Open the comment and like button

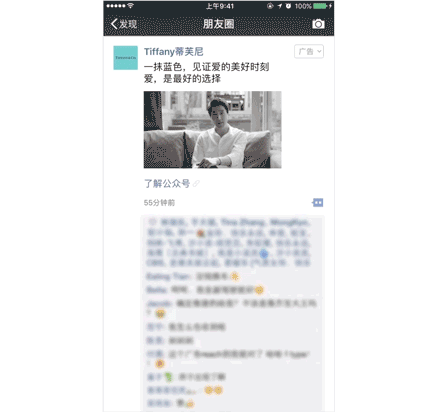tap(318, 202)
